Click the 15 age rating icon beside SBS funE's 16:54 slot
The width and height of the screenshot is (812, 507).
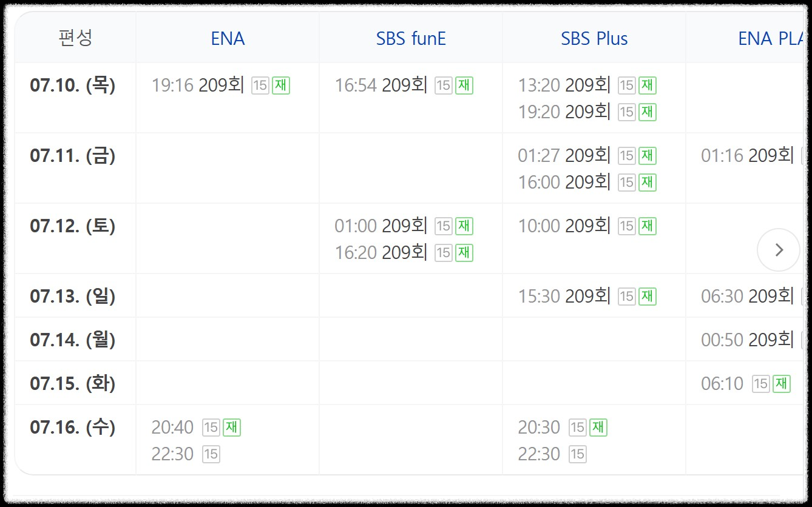[444, 86]
